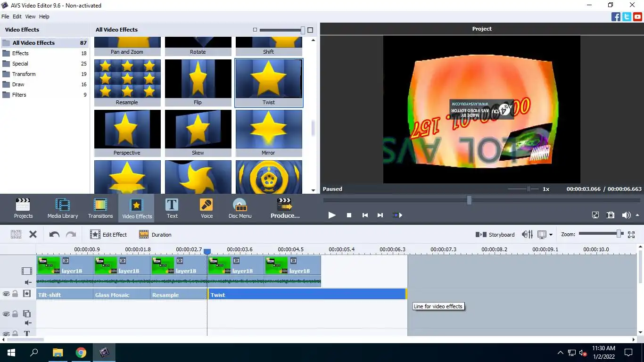
Task: Lock the video effects line
Action: [15, 294]
